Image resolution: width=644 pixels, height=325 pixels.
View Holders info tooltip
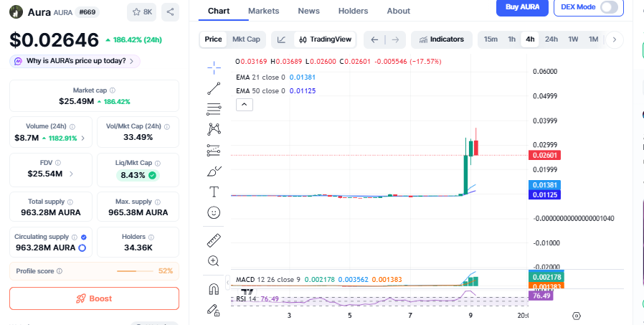coord(151,237)
